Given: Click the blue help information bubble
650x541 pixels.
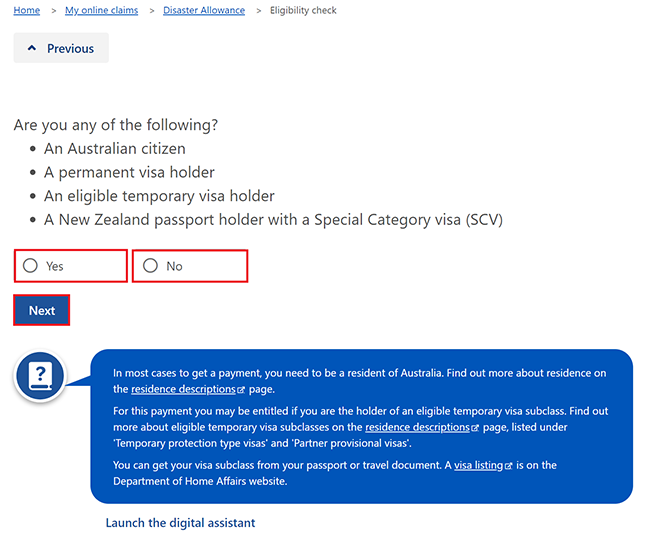Looking at the screenshot, I should pyautogui.click(x=361, y=427).
